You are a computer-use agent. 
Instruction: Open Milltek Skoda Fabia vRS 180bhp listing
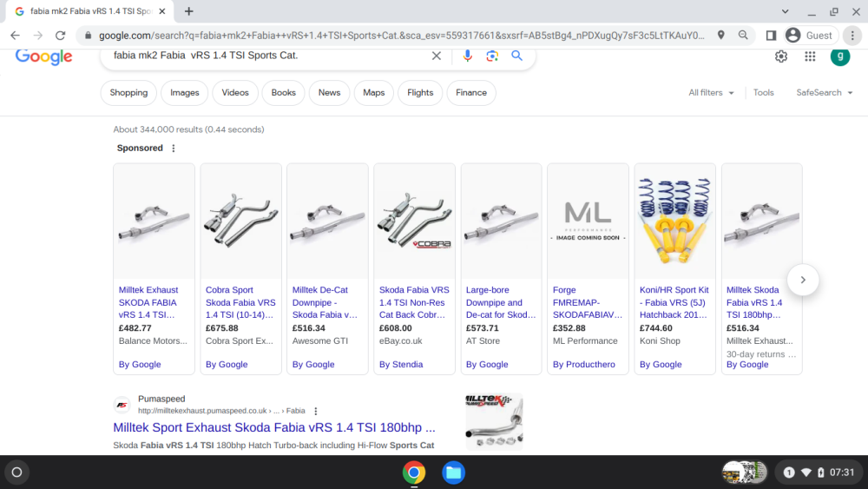coord(754,302)
